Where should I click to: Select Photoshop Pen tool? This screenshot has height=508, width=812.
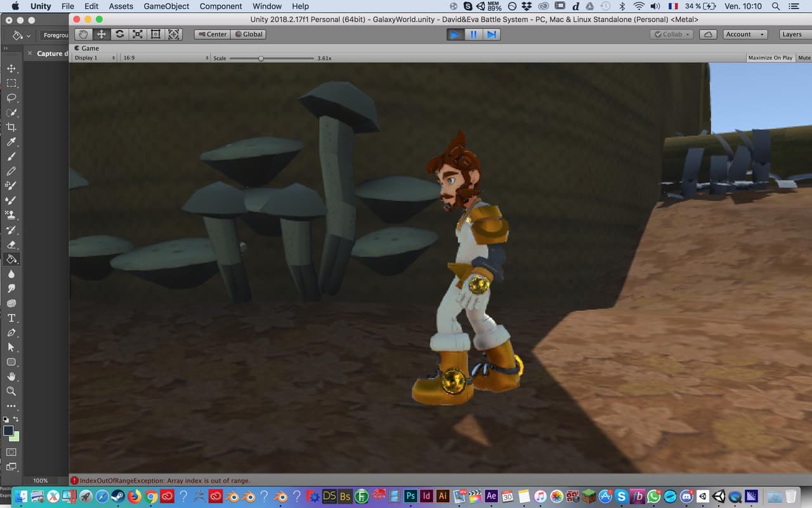pyautogui.click(x=11, y=333)
